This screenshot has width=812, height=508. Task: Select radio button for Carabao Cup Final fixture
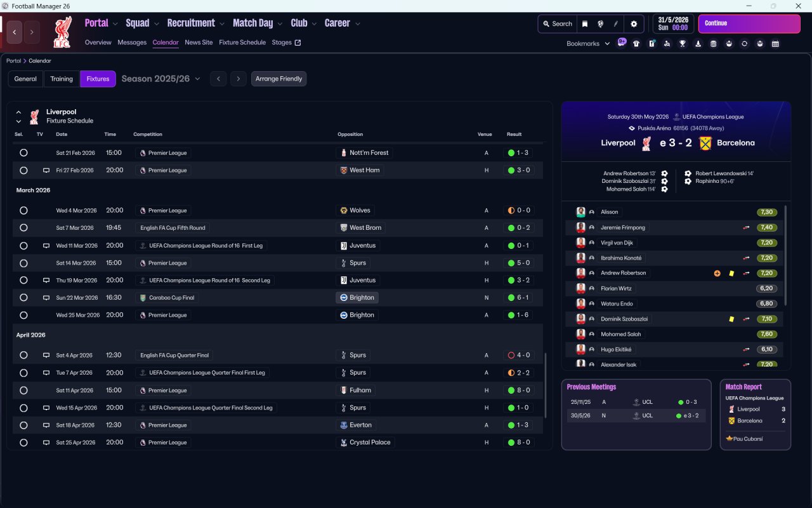(x=23, y=297)
